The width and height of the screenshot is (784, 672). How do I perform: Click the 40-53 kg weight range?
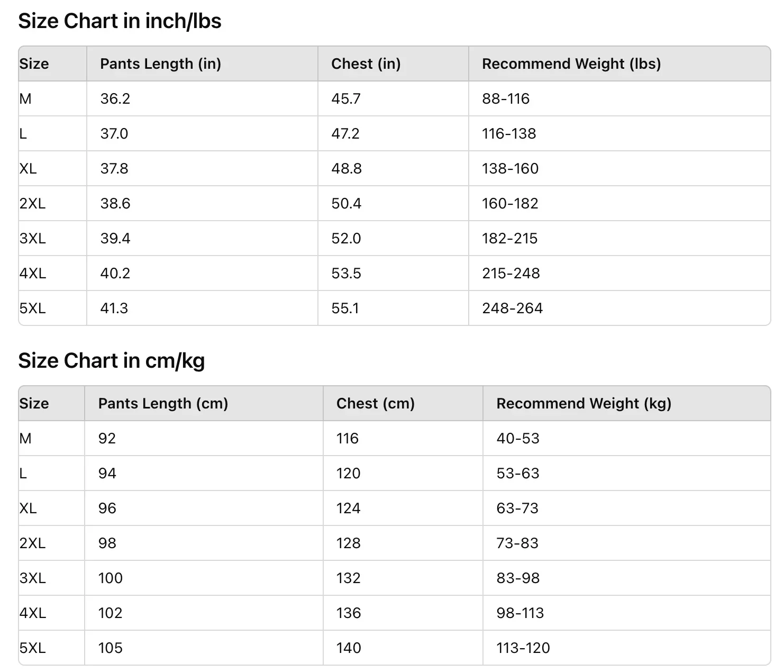517,439
